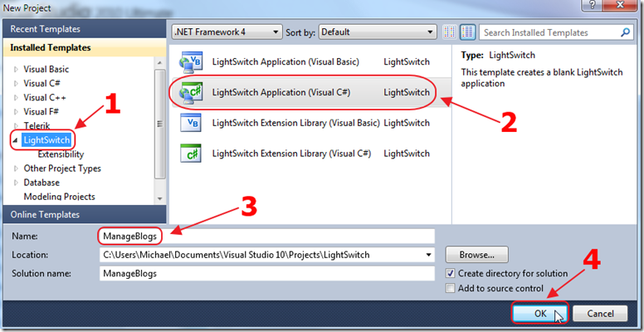Click the Solution name input field
The height and width of the screenshot is (332, 644).
(267, 273)
